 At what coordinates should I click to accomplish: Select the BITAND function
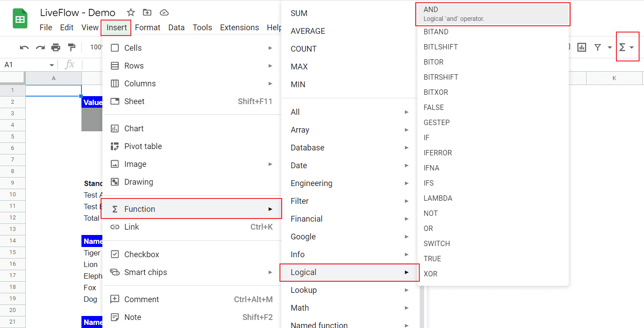click(493, 32)
